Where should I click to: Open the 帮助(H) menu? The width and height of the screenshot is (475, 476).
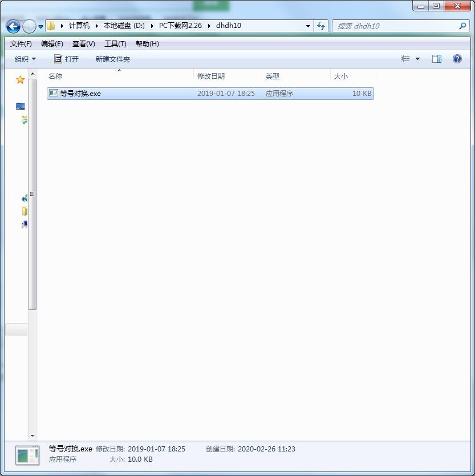coord(147,44)
